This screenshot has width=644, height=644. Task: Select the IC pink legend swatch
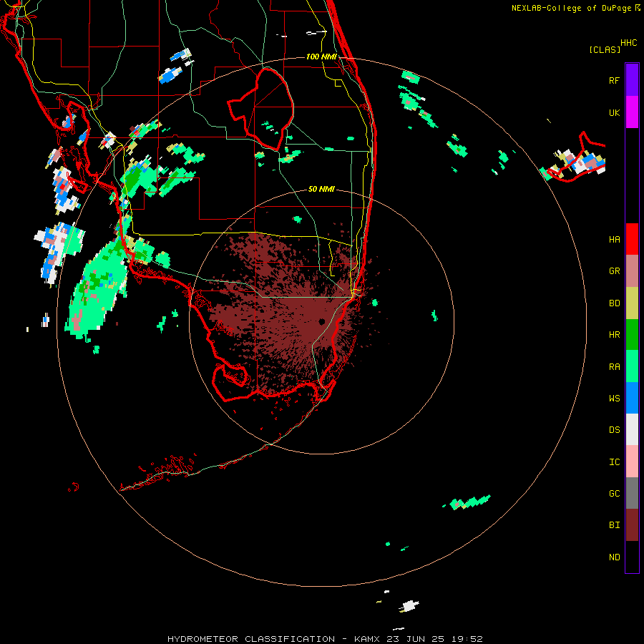632,462
